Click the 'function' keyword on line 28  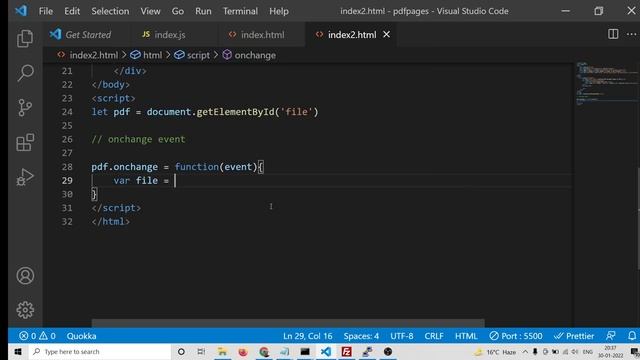click(197, 167)
